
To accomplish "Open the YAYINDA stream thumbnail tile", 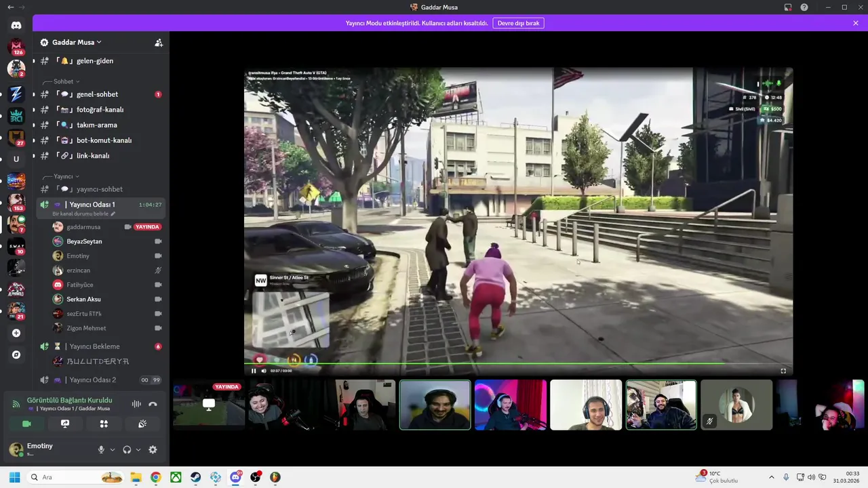I will tap(209, 405).
